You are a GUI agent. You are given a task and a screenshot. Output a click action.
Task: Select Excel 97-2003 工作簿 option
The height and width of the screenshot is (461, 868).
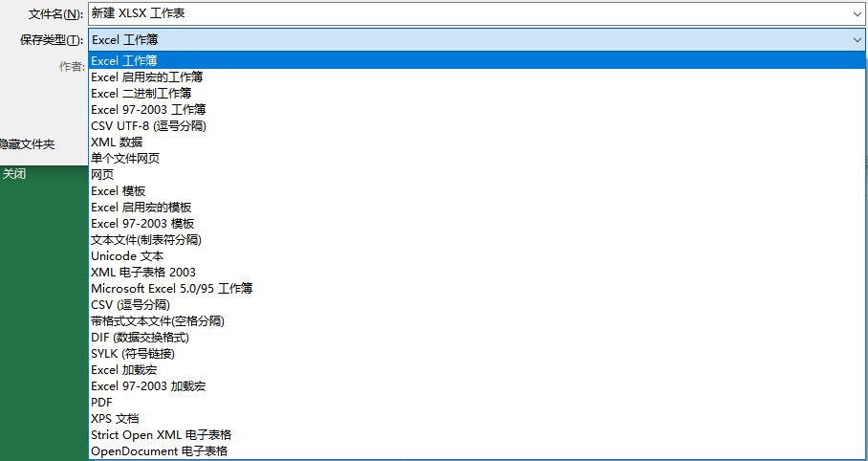[x=477, y=109]
